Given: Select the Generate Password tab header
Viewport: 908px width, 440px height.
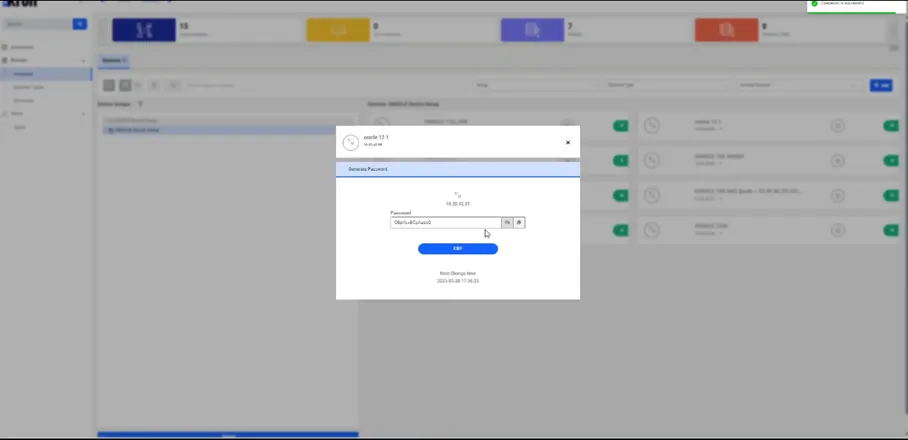Looking at the screenshot, I should (x=457, y=169).
